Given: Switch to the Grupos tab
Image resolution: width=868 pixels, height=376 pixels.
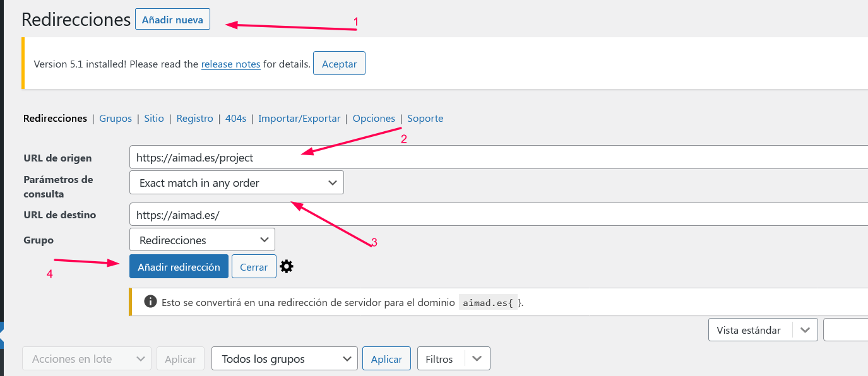Looking at the screenshot, I should coord(116,118).
